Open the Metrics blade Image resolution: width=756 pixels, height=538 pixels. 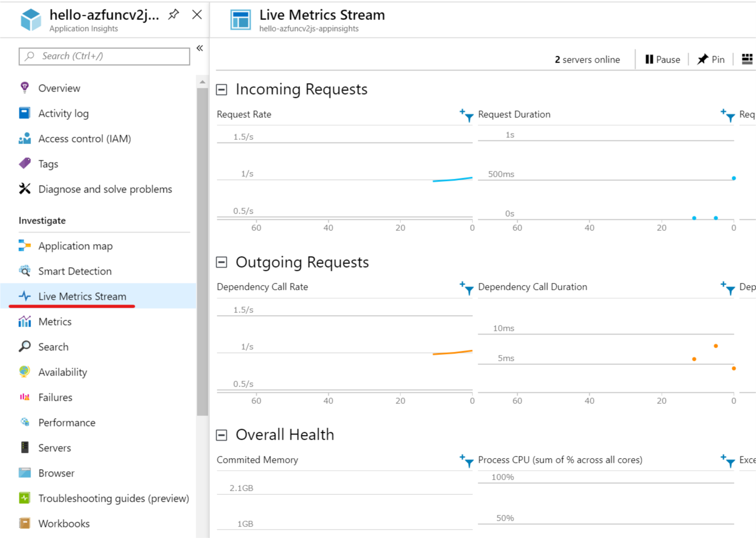click(x=55, y=321)
